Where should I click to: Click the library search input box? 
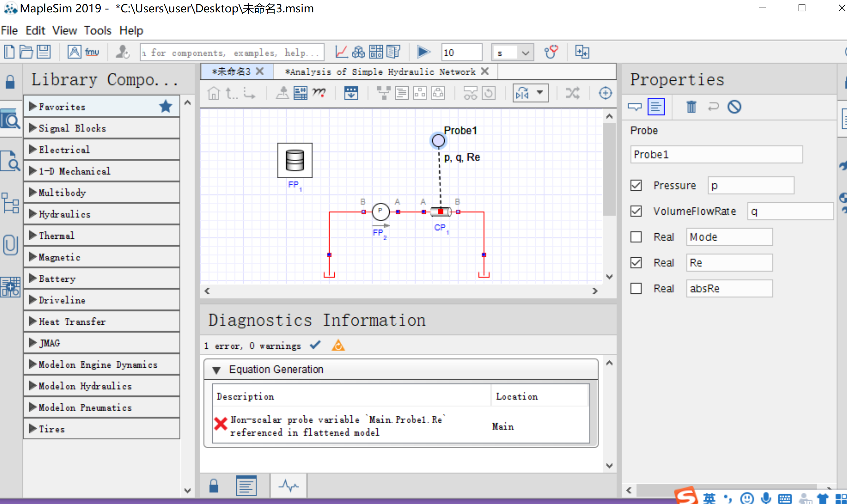232,53
